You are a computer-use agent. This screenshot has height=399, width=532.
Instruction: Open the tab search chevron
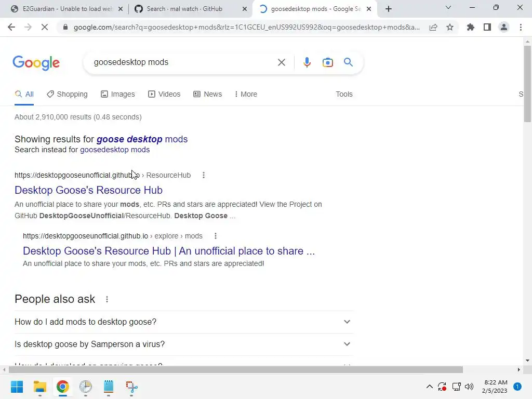point(448,7)
